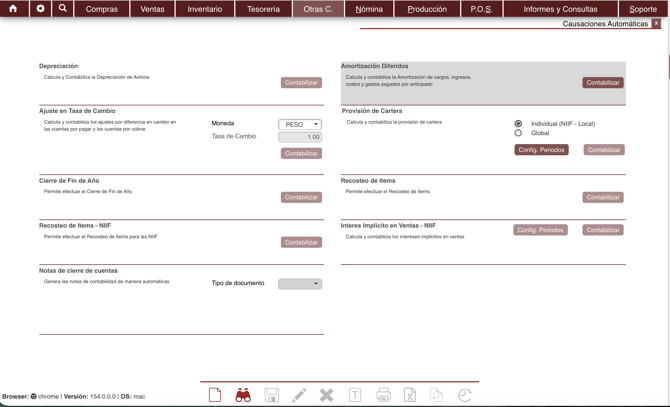Click Contabilizar for Cierre de Fin de Año
Viewport: 670px width, 407px height.
click(x=301, y=197)
